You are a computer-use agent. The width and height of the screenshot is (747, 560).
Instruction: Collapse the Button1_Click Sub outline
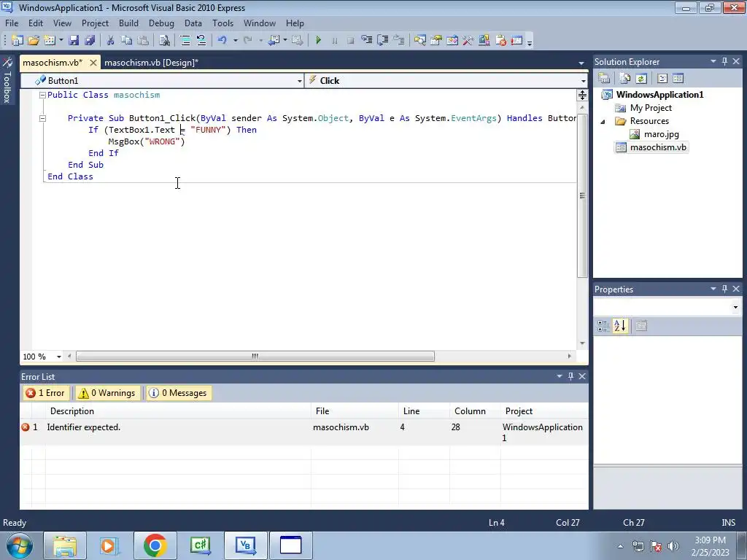42,118
